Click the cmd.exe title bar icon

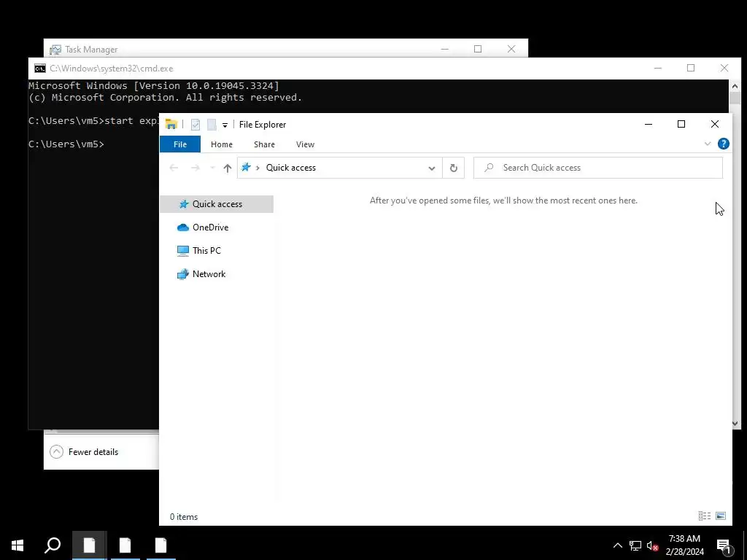pos(40,69)
